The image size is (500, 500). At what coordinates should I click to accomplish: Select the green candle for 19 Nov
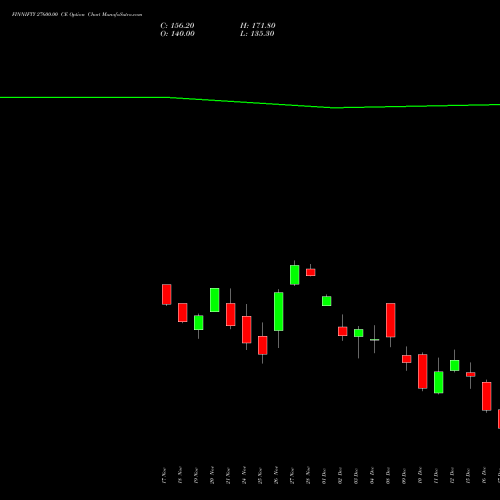[x=199, y=323]
